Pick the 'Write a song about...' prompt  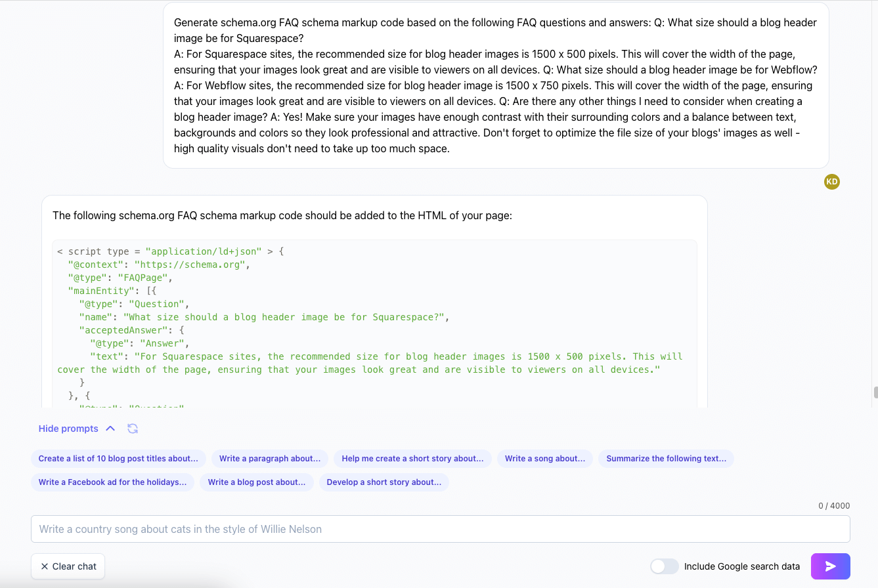point(545,459)
